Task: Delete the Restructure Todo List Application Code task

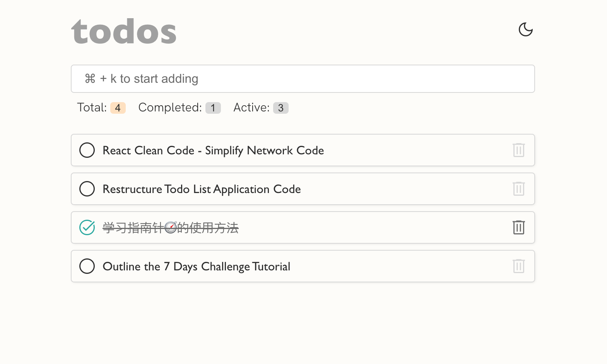Action: [x=518, y=189]
